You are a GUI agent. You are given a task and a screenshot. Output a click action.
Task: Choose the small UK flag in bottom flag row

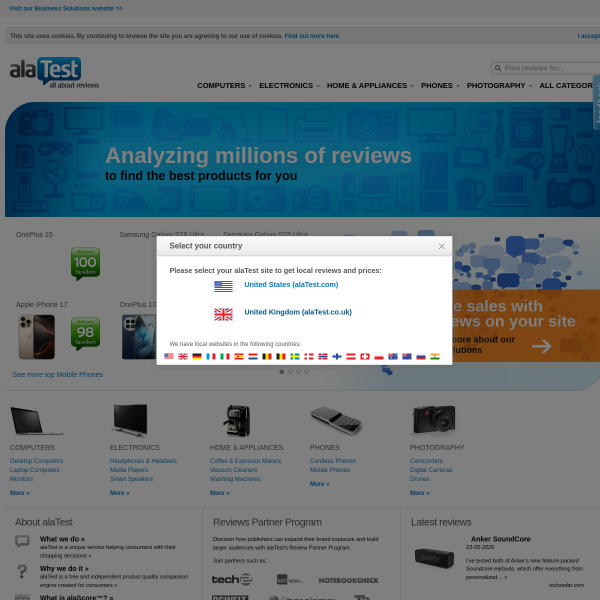coord(183,356)
